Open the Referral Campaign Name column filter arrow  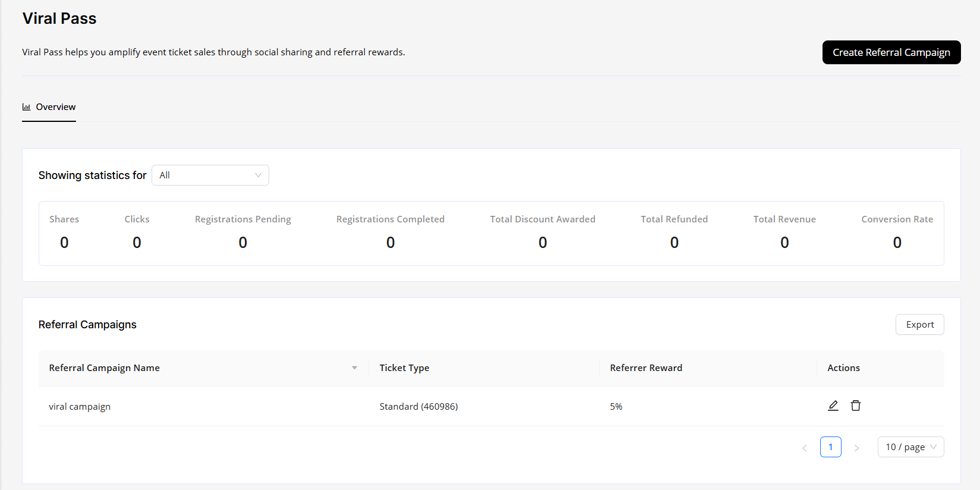click(355, 368)
